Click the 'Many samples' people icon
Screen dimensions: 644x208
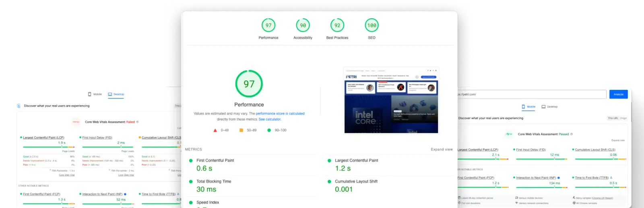coord(574,198)
